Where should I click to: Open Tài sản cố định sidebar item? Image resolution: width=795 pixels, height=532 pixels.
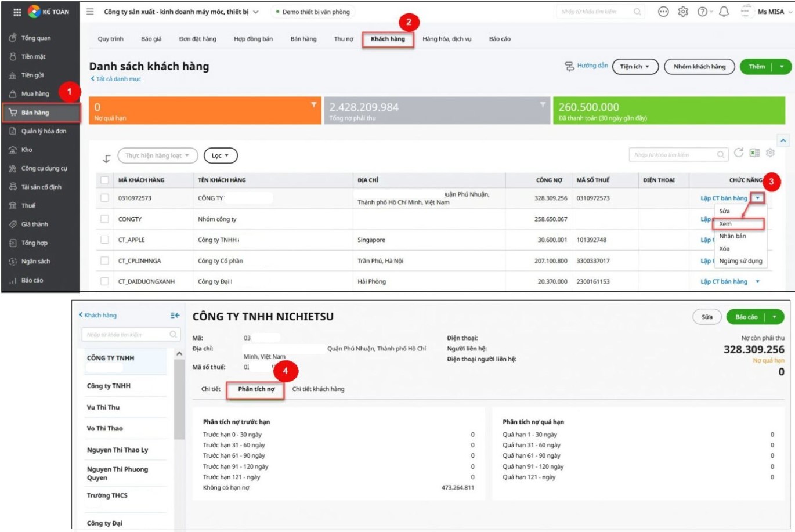tap(41, 187)
